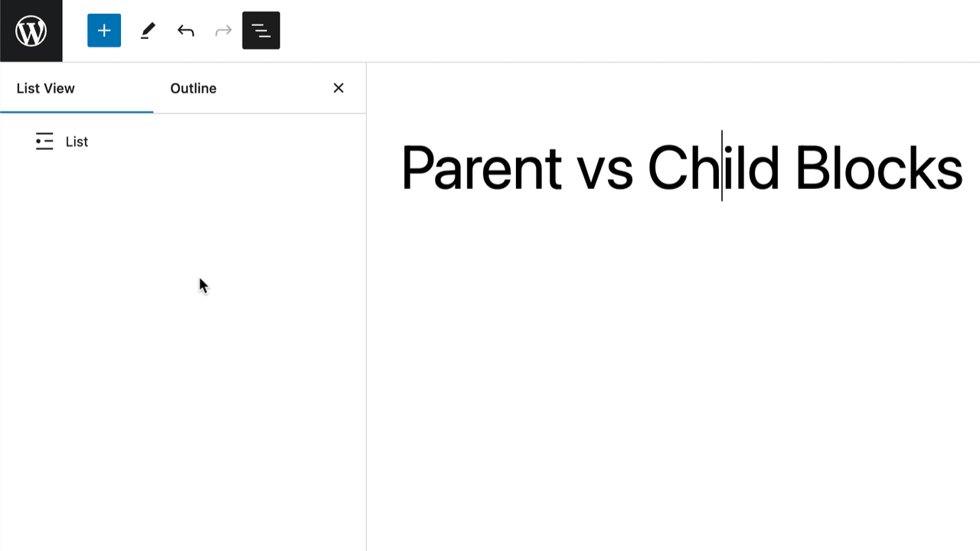Image resolution: width=980 pixels, height=551 pixels.
Task: Switch to the Outline tab
Action: click(193, 88)
